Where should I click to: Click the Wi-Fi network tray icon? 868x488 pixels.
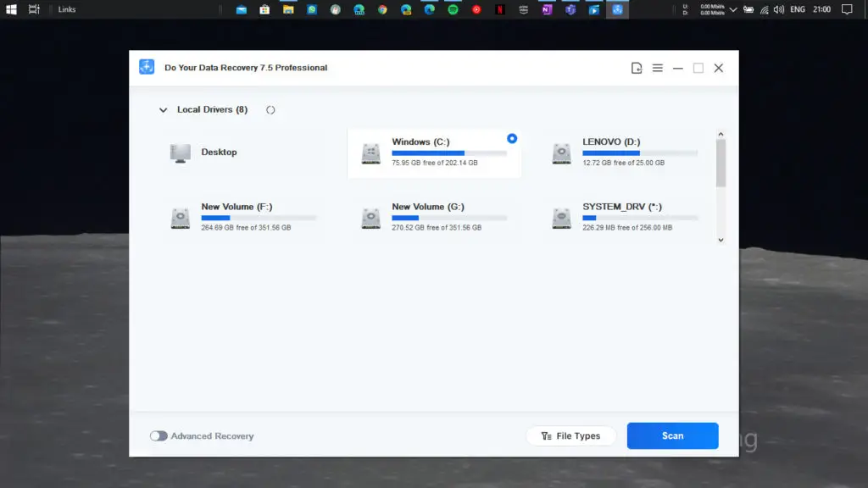[x=765, y=9]
